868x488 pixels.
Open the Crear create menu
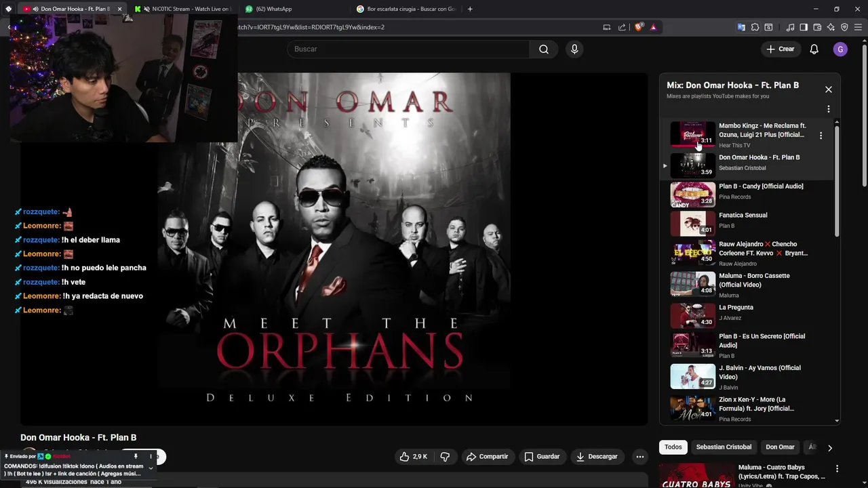pos(780,49)
